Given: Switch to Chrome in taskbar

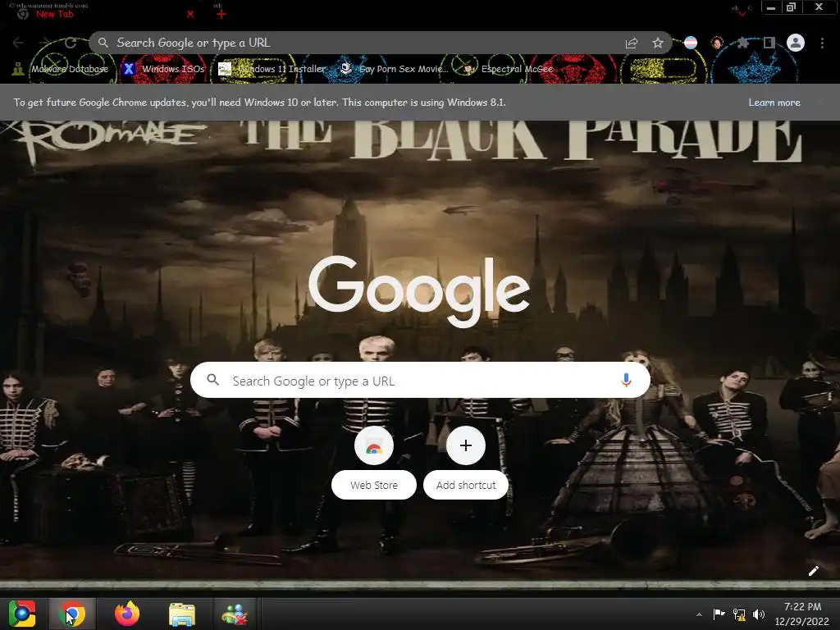Looking at the screenshot, I should click(72, 614).
